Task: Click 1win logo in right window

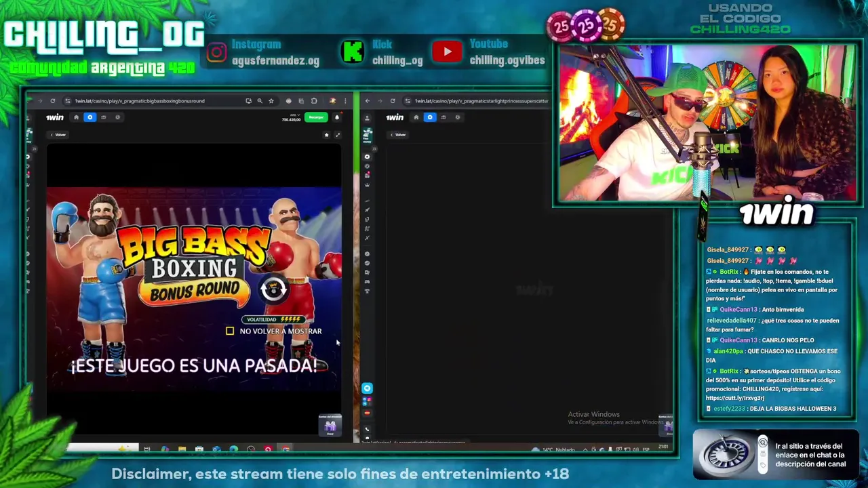Action: (x=395, y=117)
